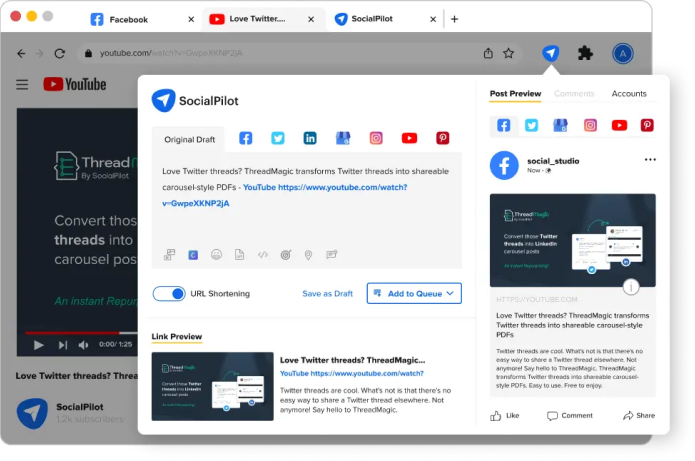Select the Facebook icon in draft composer tabs

pos(246,138)
